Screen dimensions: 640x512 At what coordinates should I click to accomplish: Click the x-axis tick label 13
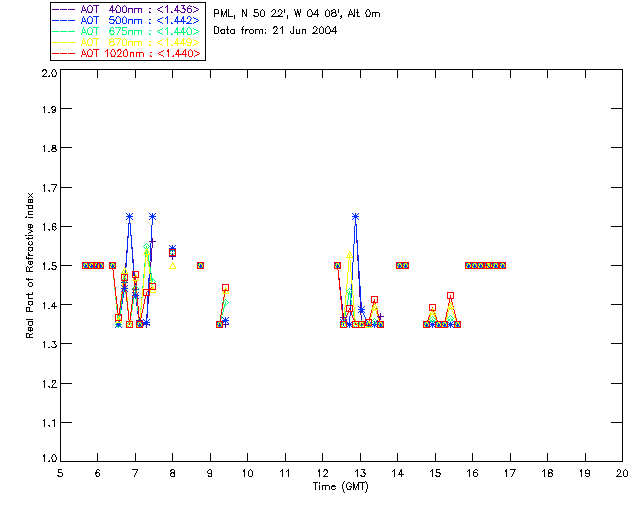360,473
